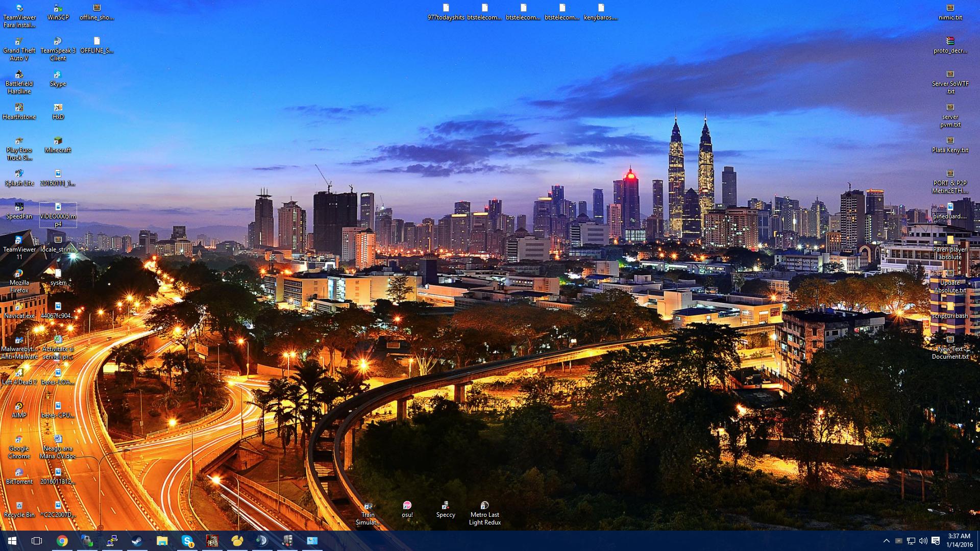Image resolution: width=980 pixels, height=551 pixels.
Task: Click the 977todayshits file icon
Action: pyautogui.click(x=446, y=12)
